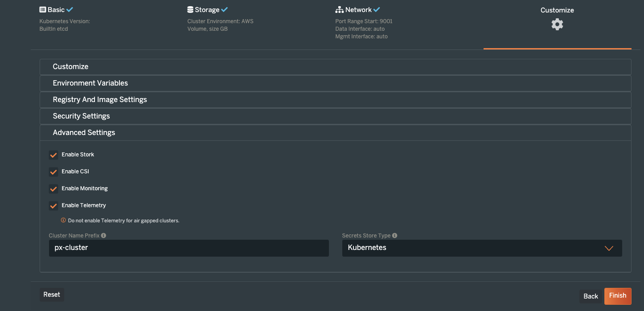
Task: Click the Basic step list icon
Action: [43, 10]
